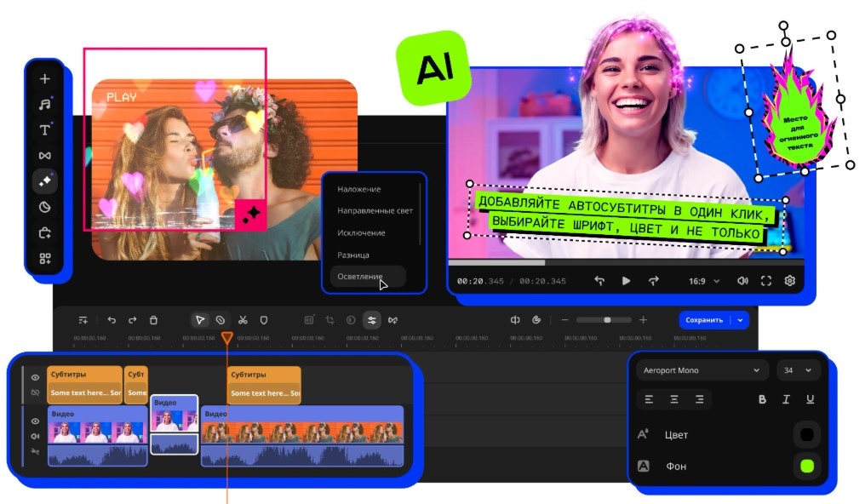Toggle video track visibility eye
The width and height of the screenshot is (865, 504).
pyautogui.click(x=35, y=421)
